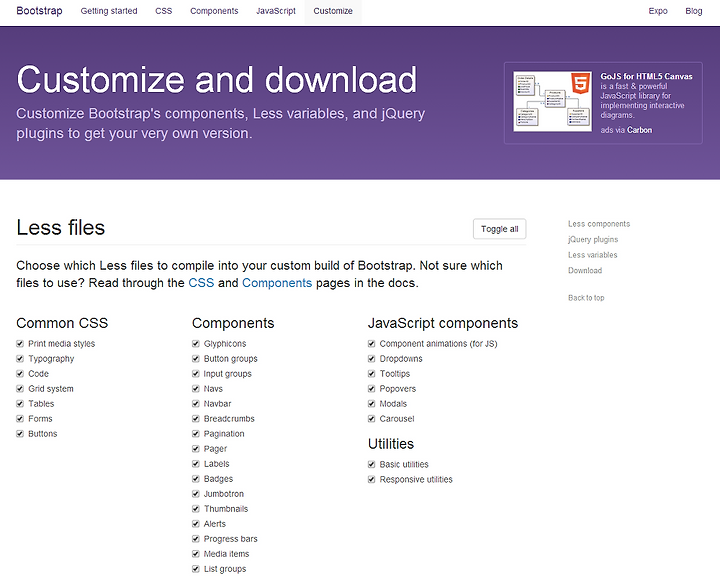Toggle the Modals checkbox
720x576 pixels.
coord(371,403)
